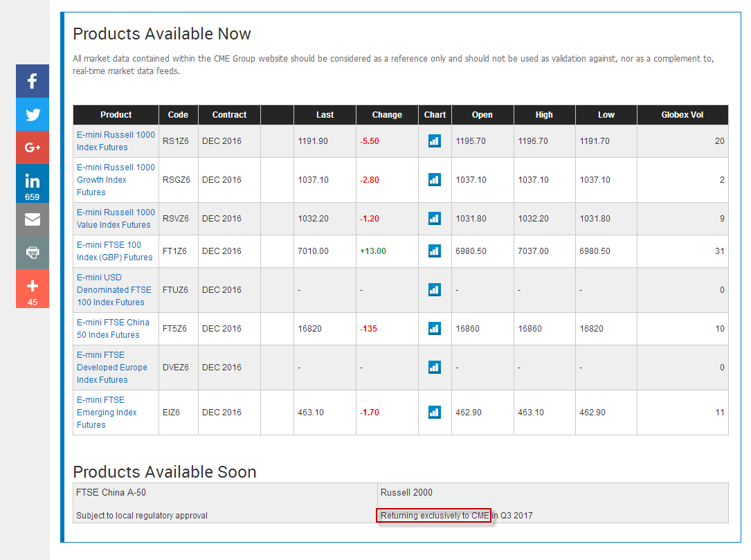Select code cell RSGZ6
Image resolution: width=751 pixels, height=560 pixels.
click(177, 180)
